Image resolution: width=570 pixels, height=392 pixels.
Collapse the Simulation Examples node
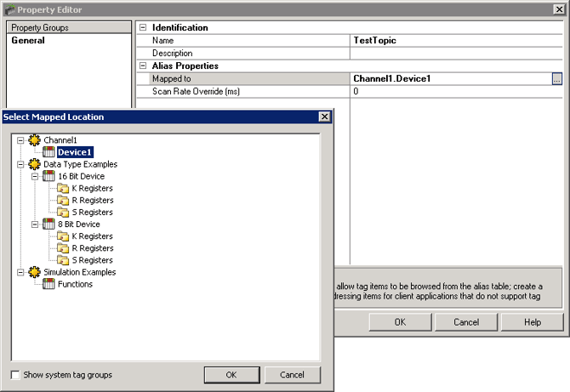[x=20, y=272]
